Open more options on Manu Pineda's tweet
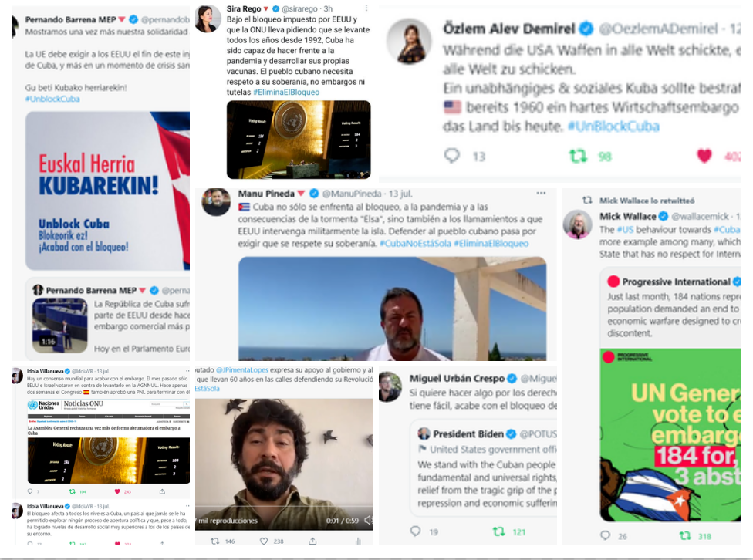The width and height of the screenshot is (753, 560). click(542, 193)
